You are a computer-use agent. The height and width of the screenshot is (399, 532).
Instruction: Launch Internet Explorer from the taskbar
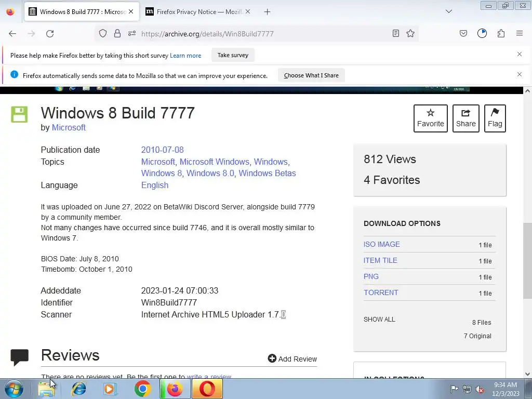coord(78,389)
